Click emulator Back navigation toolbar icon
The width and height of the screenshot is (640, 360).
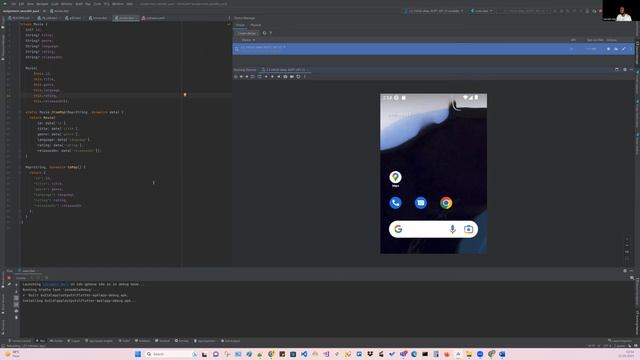pyautogui.click(x=266, y=76)
